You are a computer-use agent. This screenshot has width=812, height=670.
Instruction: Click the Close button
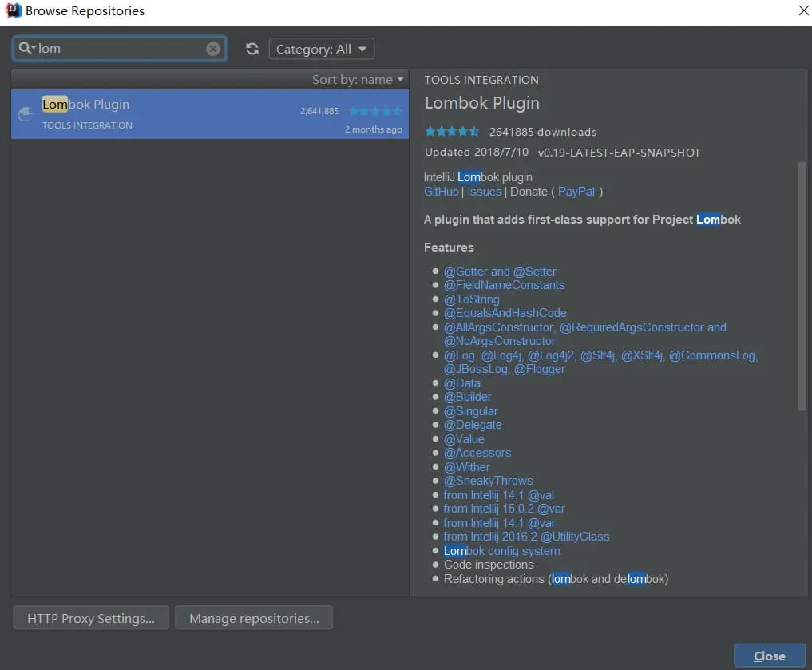(x=770, y=656)
